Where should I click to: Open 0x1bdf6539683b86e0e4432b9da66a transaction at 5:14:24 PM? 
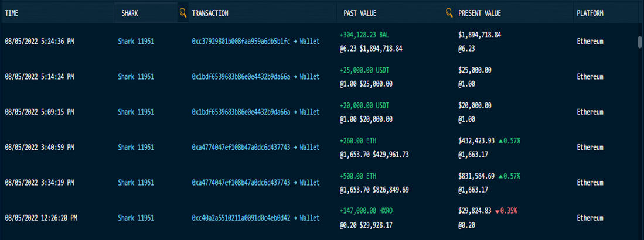tap(255, 77)
